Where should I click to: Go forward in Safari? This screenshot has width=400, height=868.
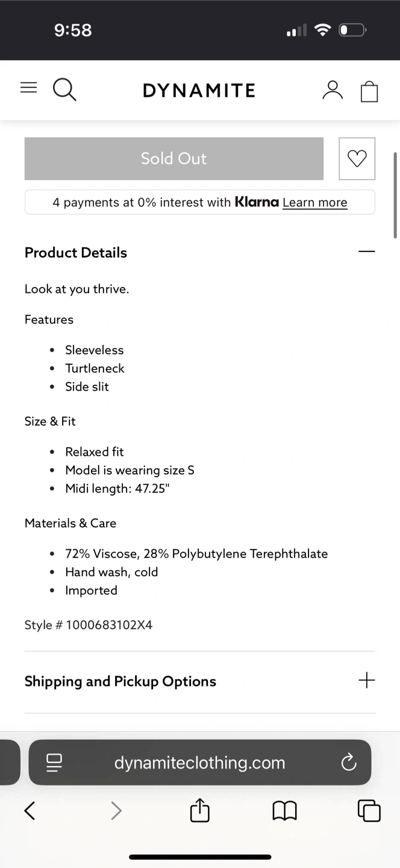click(116, 811)
